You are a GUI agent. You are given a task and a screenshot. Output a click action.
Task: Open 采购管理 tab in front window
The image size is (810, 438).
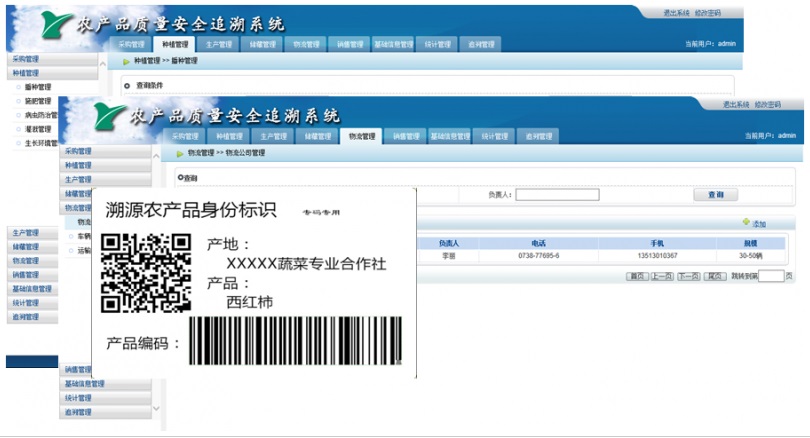pyautogui.click(x=185, y=136)
